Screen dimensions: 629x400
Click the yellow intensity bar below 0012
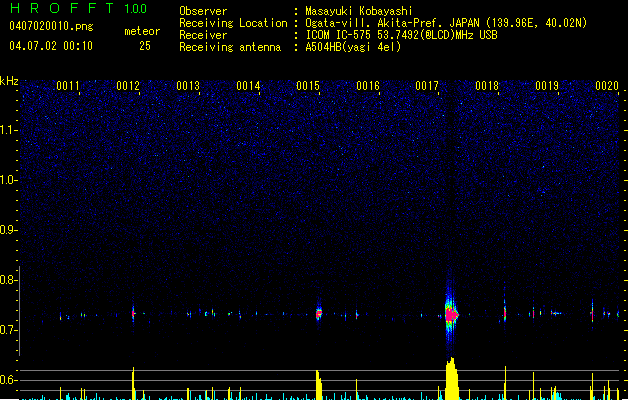pyautogui.click(x=134, y=384)
